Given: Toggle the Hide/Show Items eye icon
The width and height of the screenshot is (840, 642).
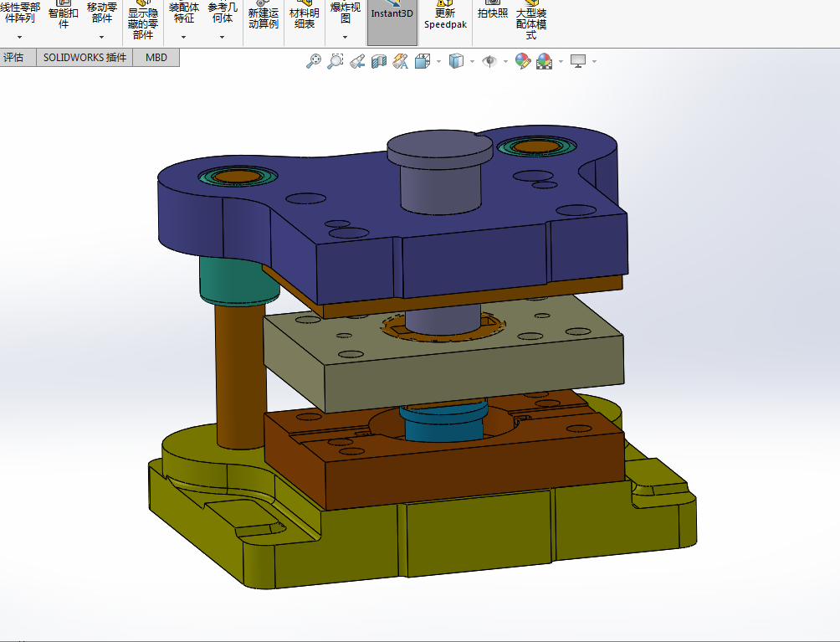Looking at the screenshot, I should (489, 61).
